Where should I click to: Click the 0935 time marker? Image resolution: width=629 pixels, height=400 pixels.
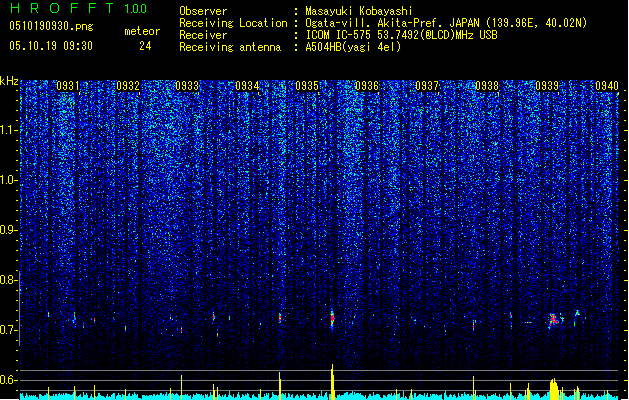[x=307, y=86]
